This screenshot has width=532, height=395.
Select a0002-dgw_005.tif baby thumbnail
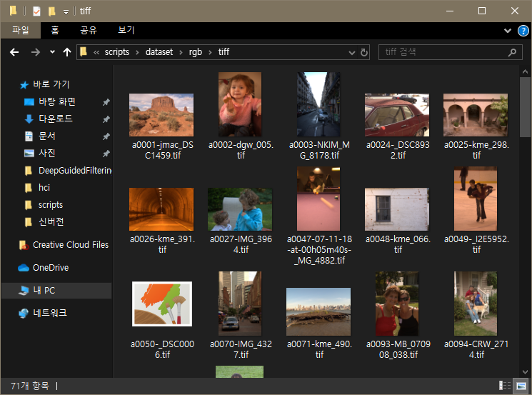click(240, 104)
